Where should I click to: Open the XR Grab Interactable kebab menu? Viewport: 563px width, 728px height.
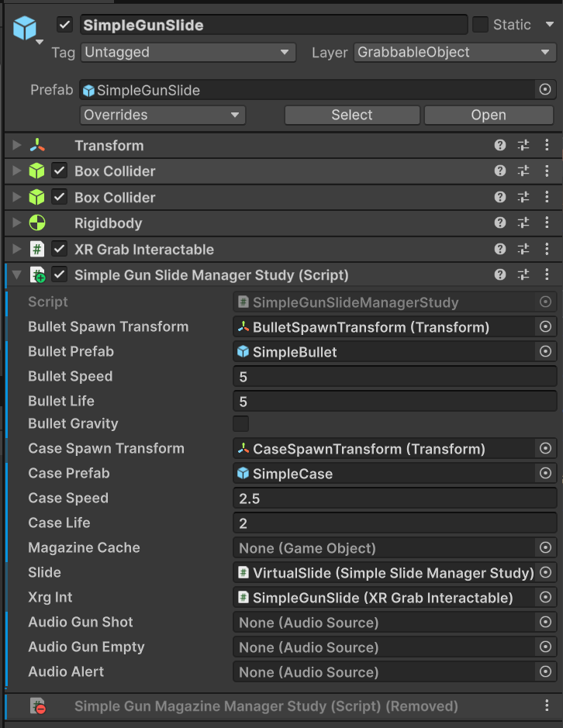pyautogui.click(x=547, y=250)
